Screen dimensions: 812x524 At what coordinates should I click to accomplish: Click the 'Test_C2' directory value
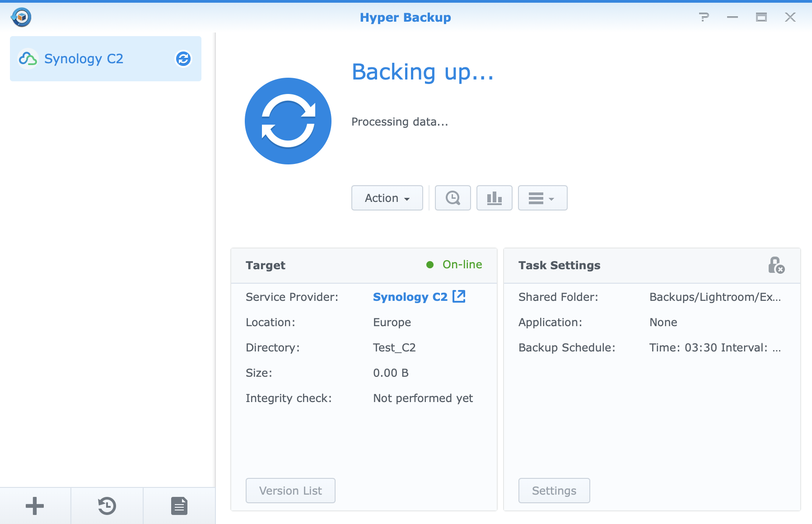click(394, 347)
